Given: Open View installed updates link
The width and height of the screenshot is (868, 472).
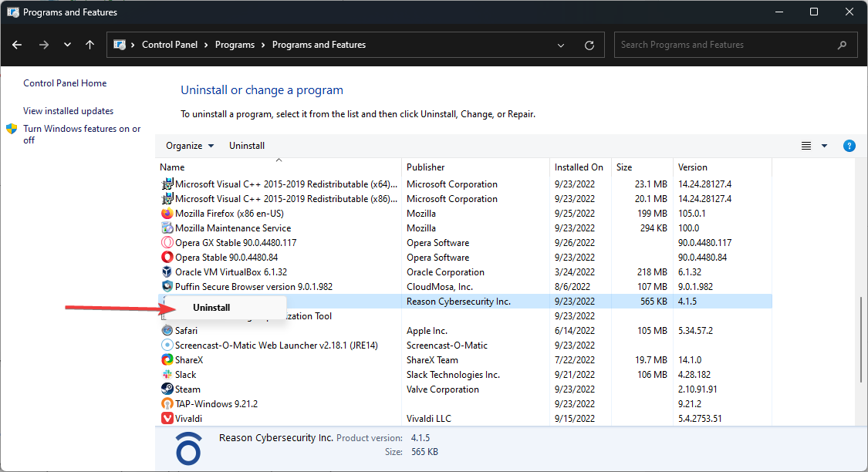Looking at the screenshot, I should [68, 111].
